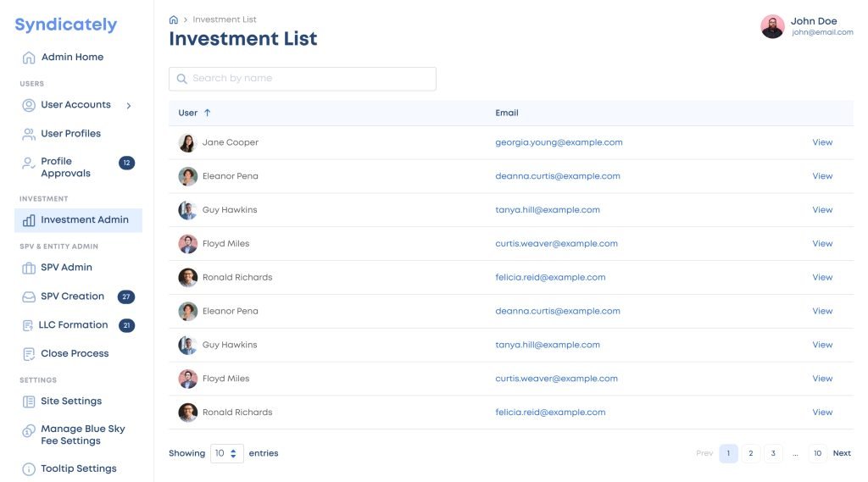The width and height of the screenshot is (868, 482).
Task: Click the Search by name field
Action: click(x=310, y=79)
